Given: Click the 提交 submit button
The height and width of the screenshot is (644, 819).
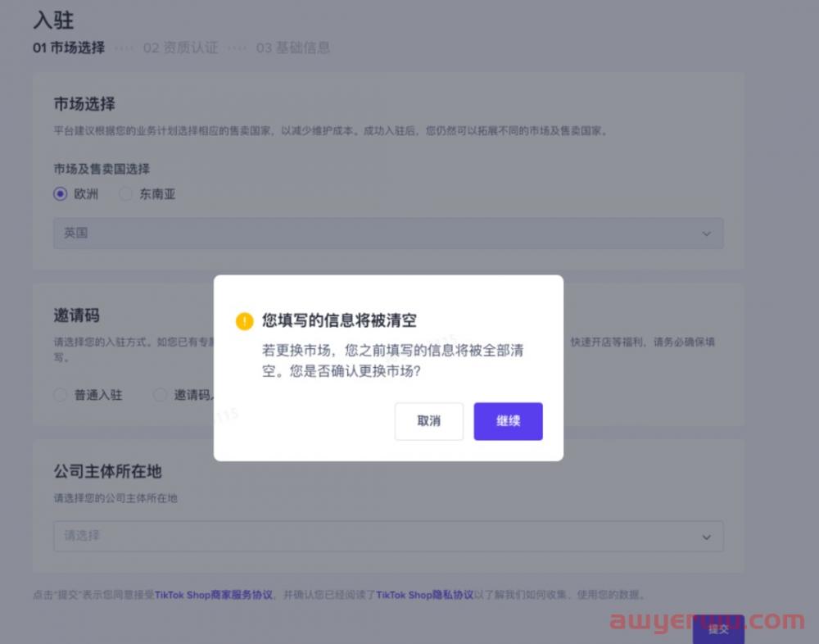Looking at the screenshot, I should [718, 629].
